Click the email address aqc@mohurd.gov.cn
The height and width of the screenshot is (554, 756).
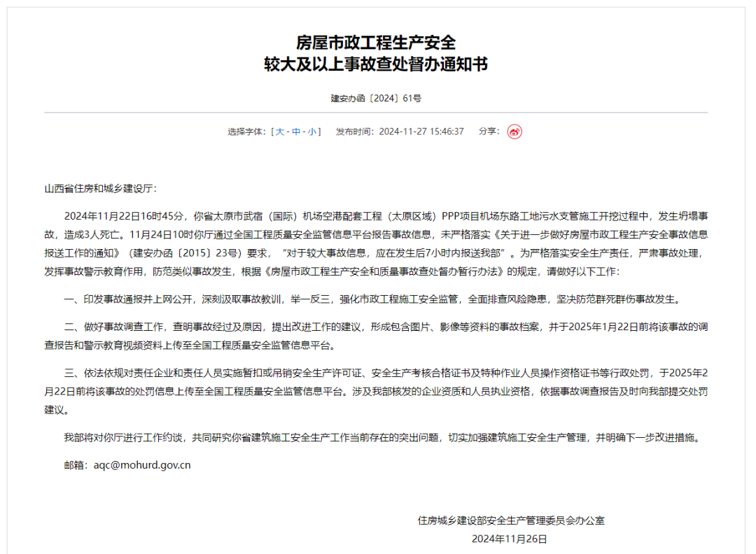142,465
